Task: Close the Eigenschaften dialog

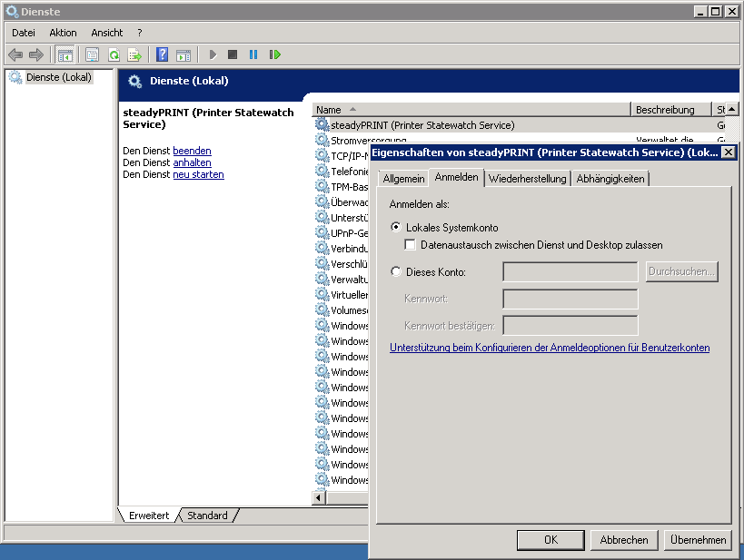Action: 729,152
